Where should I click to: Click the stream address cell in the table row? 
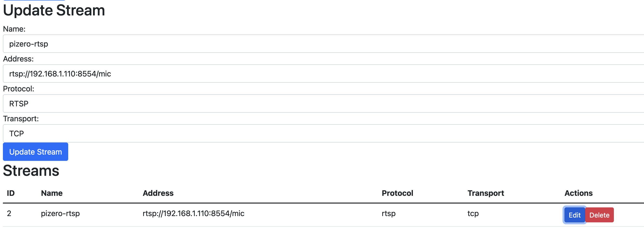(193, 213)
